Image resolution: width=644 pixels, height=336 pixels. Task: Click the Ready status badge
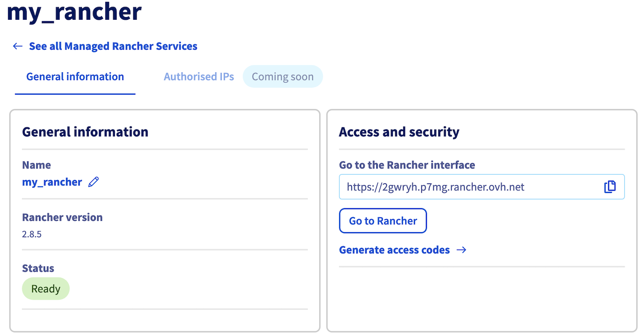point(46,289)
